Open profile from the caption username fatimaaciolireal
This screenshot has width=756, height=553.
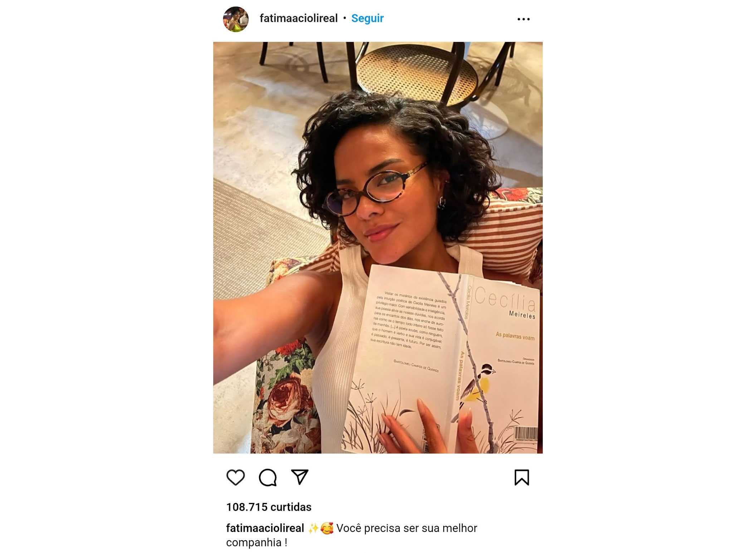coord(265,528)
